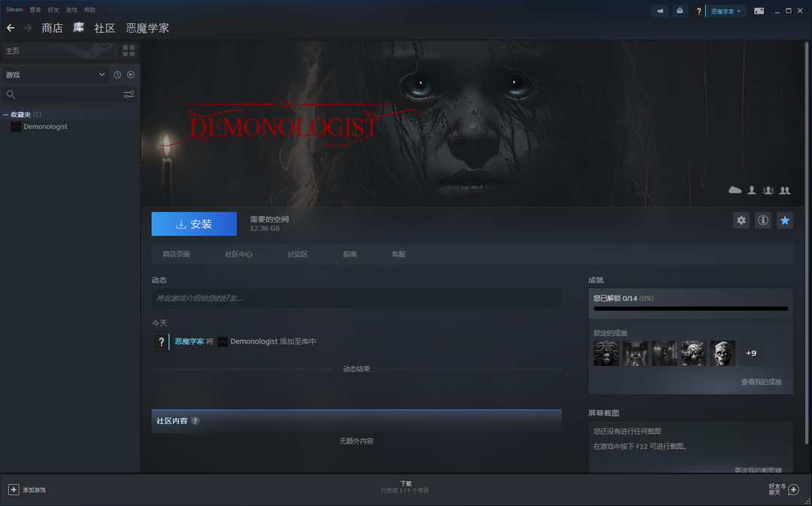Select the 讨论区 tab
The width and height of the screenshot is (812, 506).
pyautogui.click(x=297, y=254)
